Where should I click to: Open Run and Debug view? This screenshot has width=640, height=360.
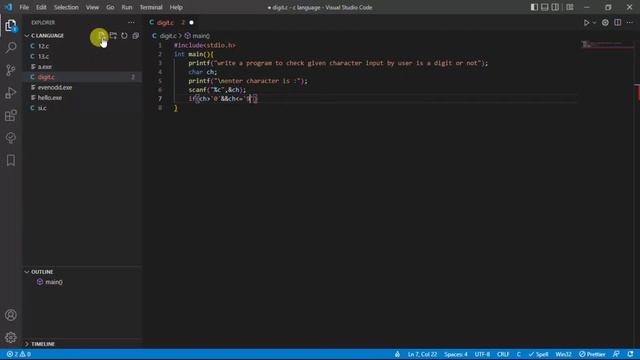click(x=11, y=93)
